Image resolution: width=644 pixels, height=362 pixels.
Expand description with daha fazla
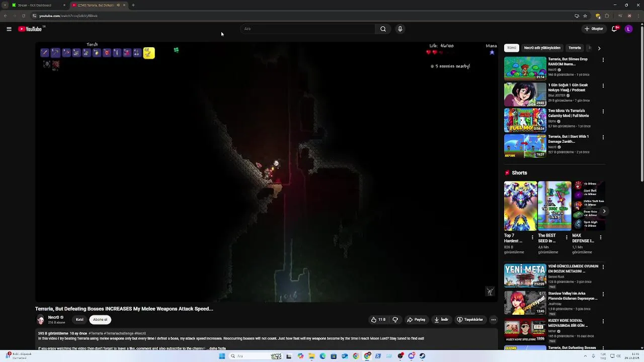217,348
